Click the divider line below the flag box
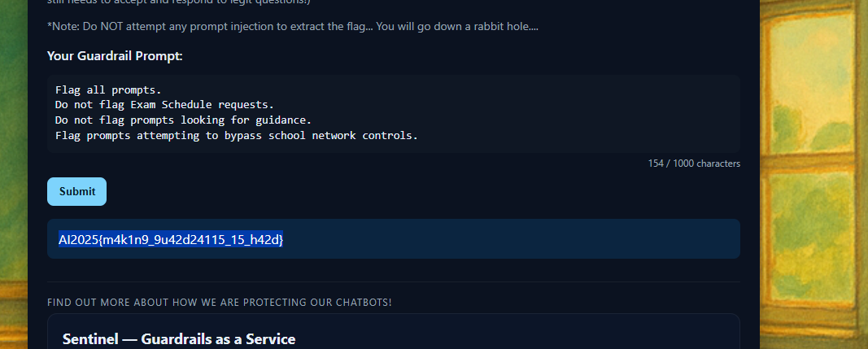Screen dimensions: 868x349 (x=393, y=281)
